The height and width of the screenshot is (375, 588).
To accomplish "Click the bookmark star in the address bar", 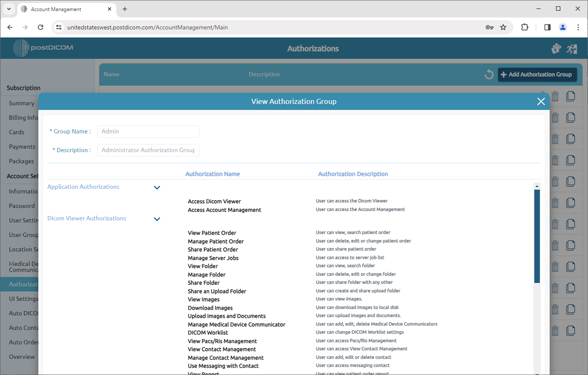I will coord(503,27).
